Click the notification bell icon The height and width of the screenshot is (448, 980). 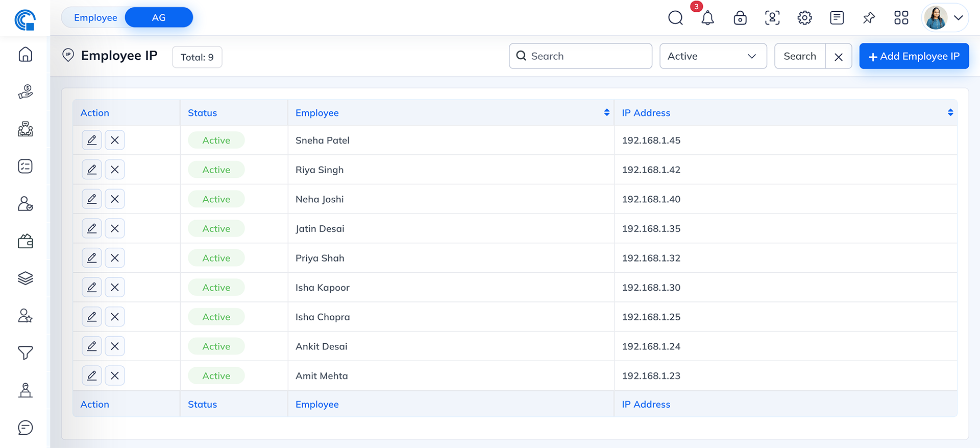pyautogui.click(x=707, y=18)
